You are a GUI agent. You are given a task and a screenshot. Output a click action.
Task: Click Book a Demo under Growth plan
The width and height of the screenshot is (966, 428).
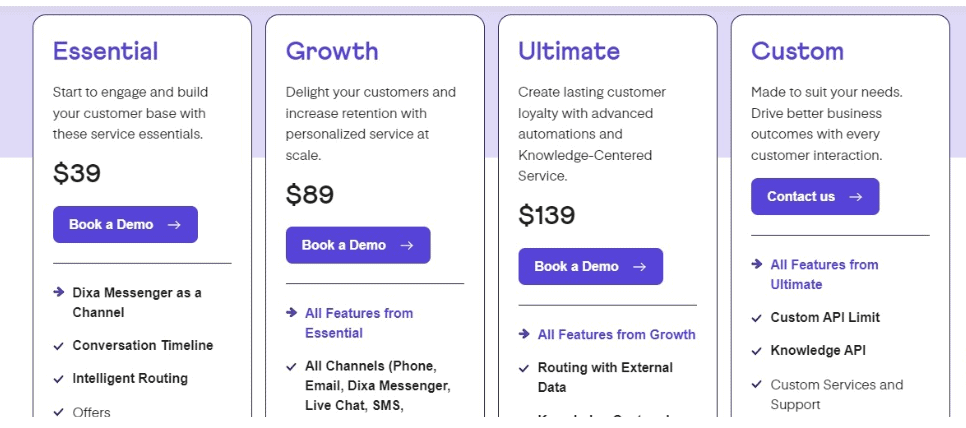358,245
